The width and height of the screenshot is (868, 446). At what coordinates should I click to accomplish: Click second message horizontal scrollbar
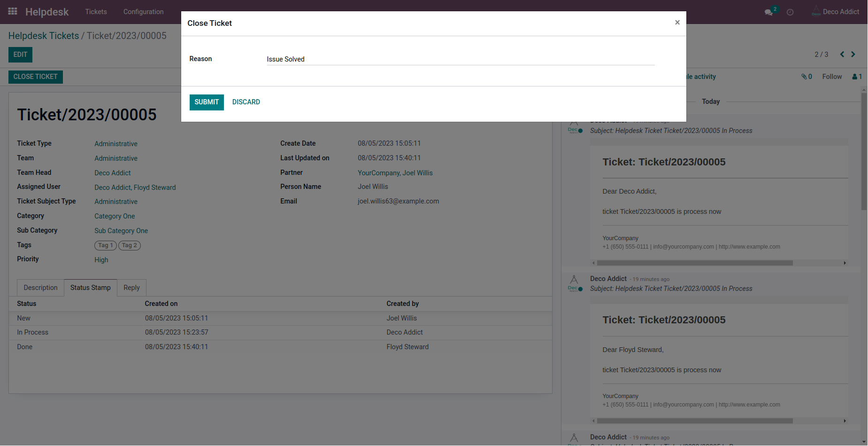pos(695,421)
